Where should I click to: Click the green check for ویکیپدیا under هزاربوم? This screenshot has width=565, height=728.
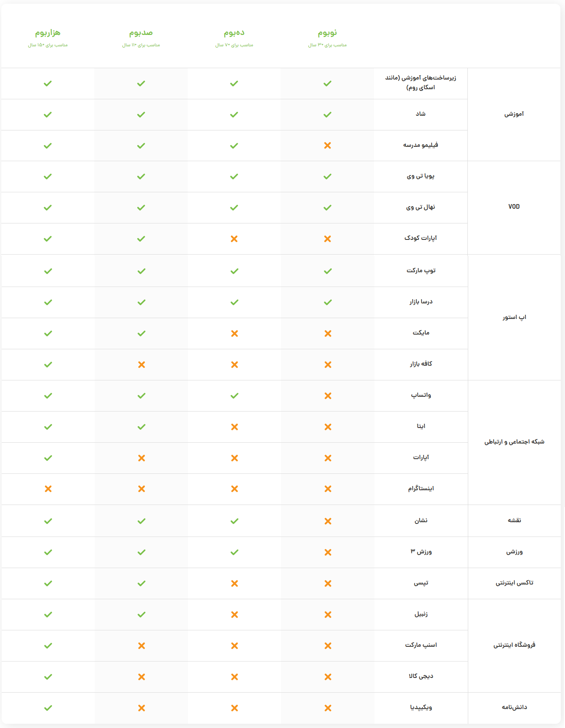48,708
